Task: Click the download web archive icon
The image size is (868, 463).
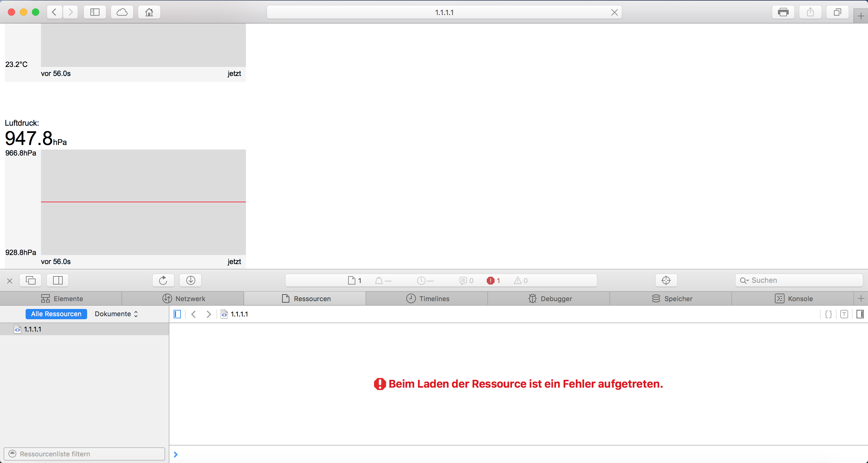Action: (190, 280)
